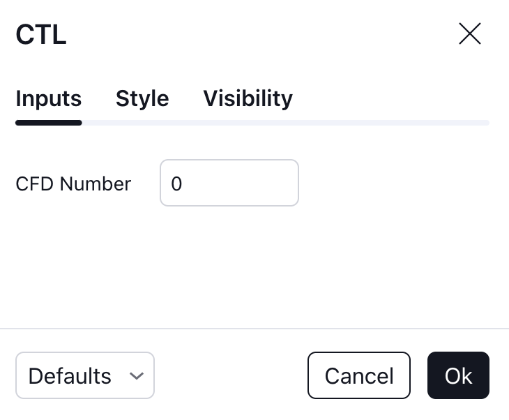The height and width of the screenshot is (420, 509).
Task: Click the CTL dialog title
Action: (x=41, y=34)
